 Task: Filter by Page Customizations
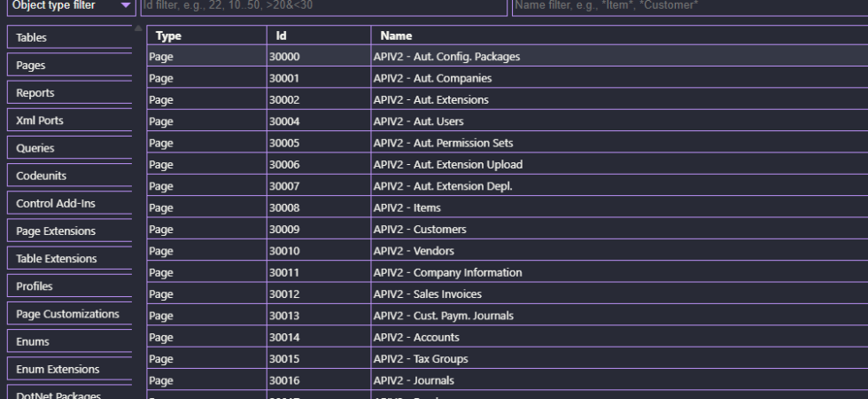click(x=69, y=314)
